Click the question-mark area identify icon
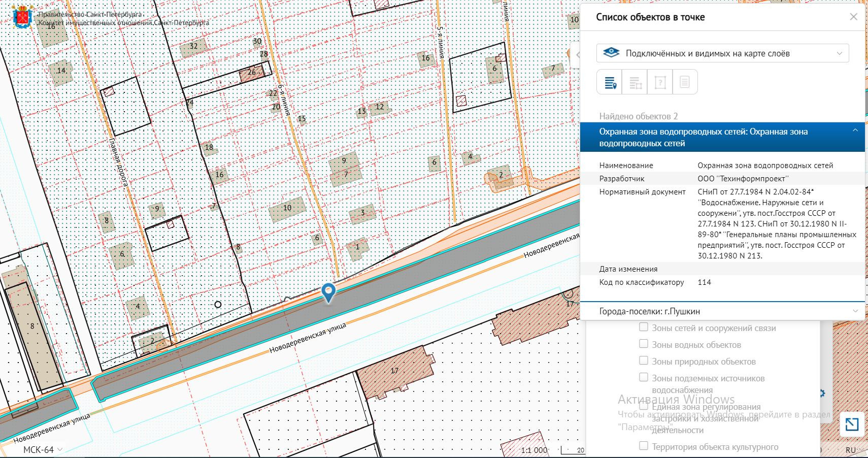868x458 pixels. click(660, 82)
